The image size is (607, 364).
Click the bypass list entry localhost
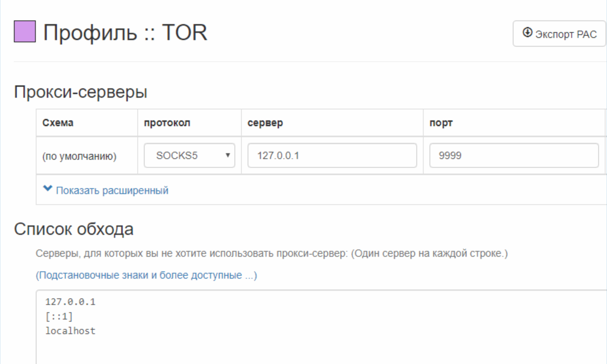click(x=70, y=331)
